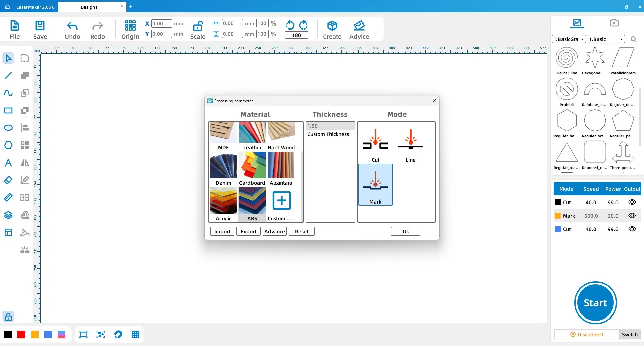Rotate counterclockwise using the rotate-left icon
The width and height of the screenshot is (644, 346).
click(290, 25)
